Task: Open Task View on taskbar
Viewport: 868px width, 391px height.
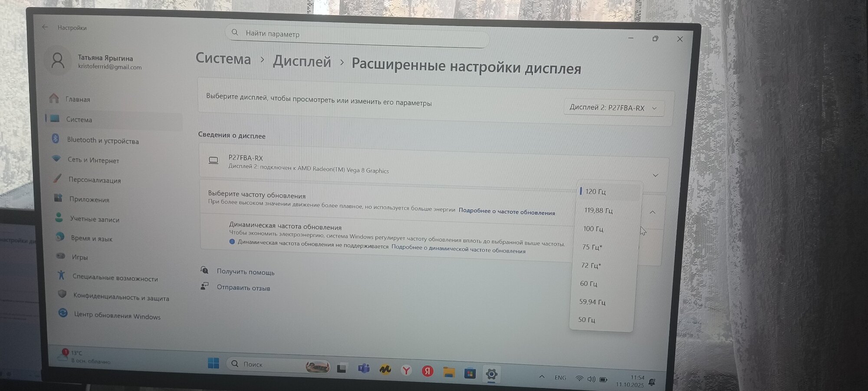Action: (342, 368)
